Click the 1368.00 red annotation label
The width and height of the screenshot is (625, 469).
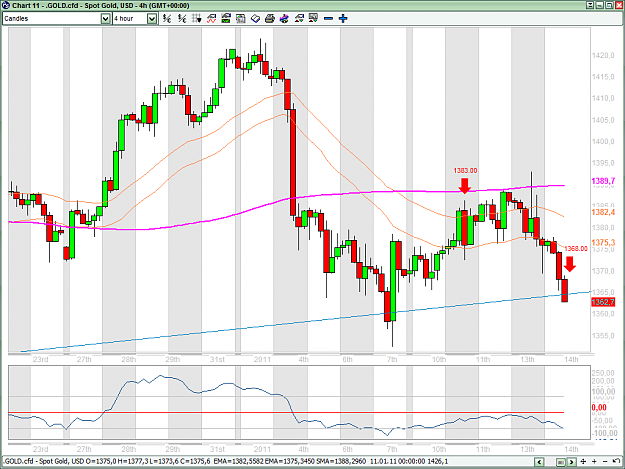pos(576,249)
